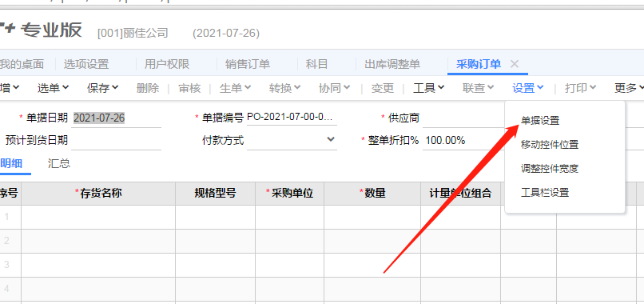Select row number 2 in grid
Screen dimensions: 644x304
click(7, 241)
